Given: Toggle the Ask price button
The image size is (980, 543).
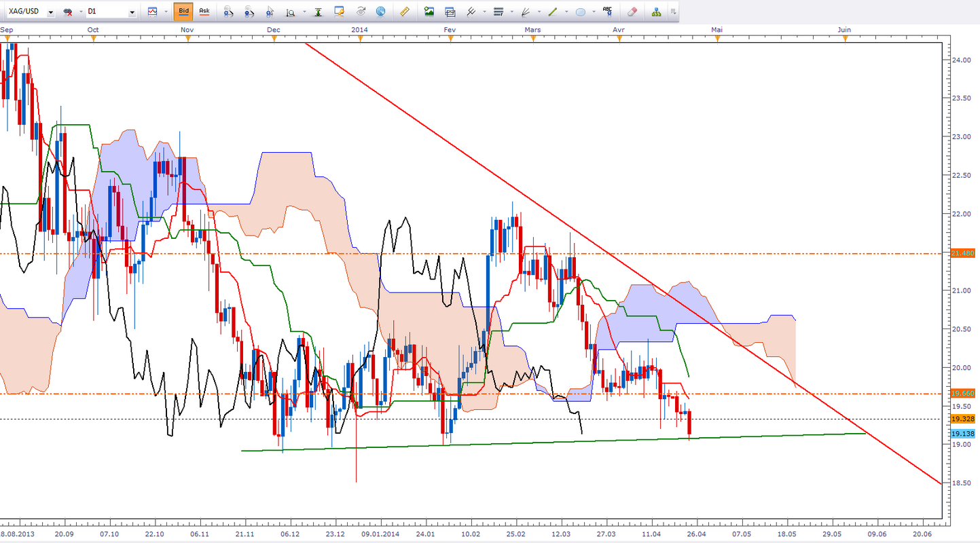Looking at the screenshot, I should [x=204, y=12].
